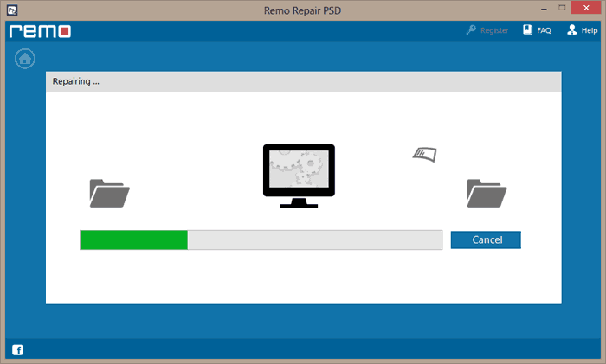Open the Help link text
Screen dimensions: 606x364
point(590,30)
